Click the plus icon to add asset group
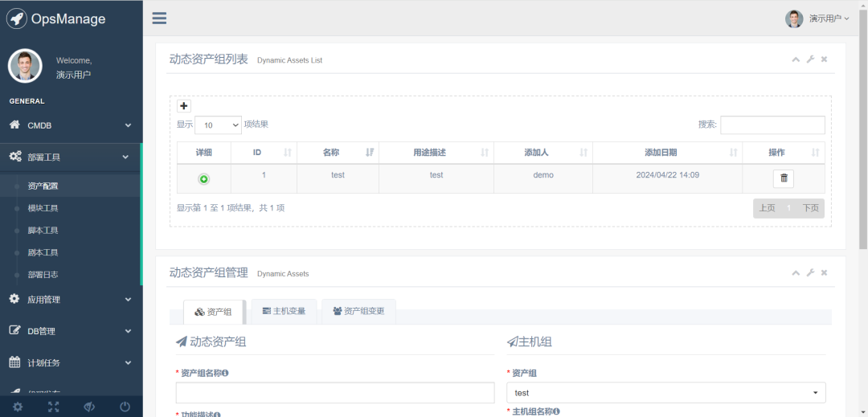Viewport: 868px width, 417px height. click(184, 106)
